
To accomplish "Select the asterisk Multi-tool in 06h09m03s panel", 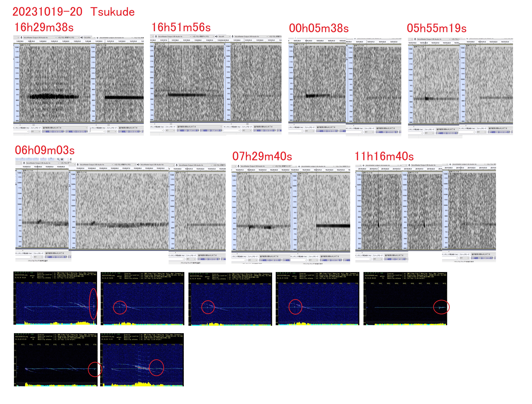I will pyautogui.click(x=62, y=159).
